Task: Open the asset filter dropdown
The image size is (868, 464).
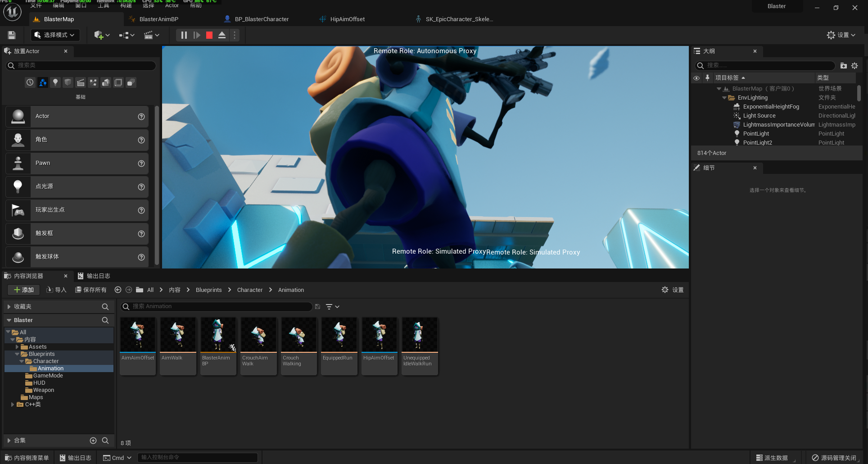Action: tap(332, 307)
